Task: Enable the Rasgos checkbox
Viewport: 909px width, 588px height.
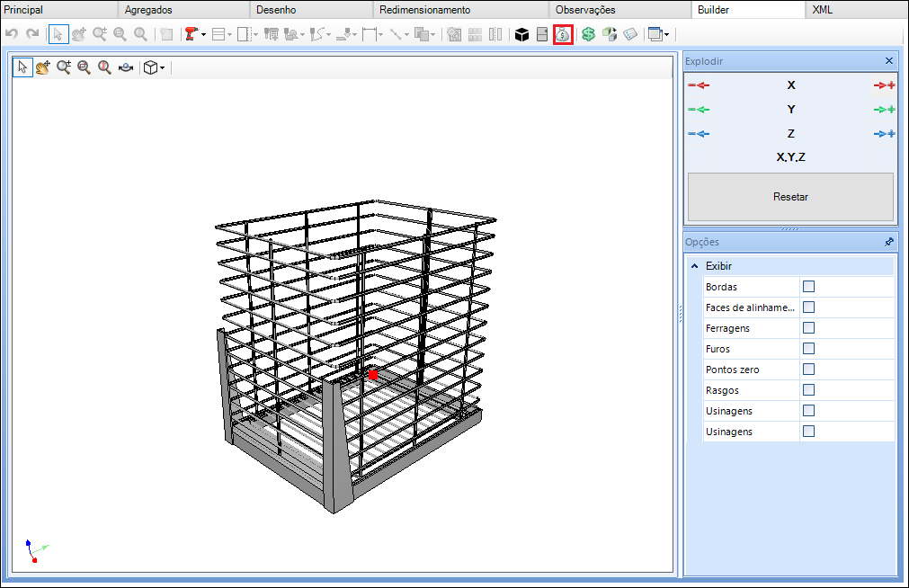Action: [x=808, y=389]
